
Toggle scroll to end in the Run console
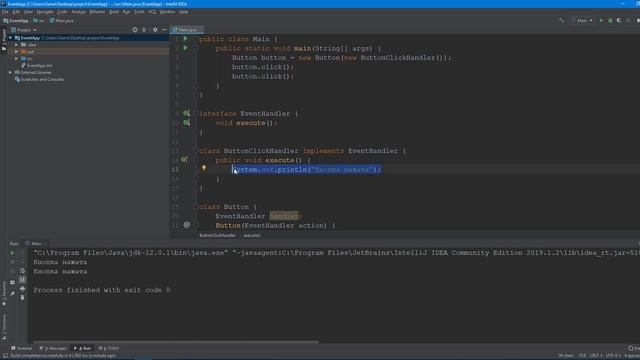point(22,280)
